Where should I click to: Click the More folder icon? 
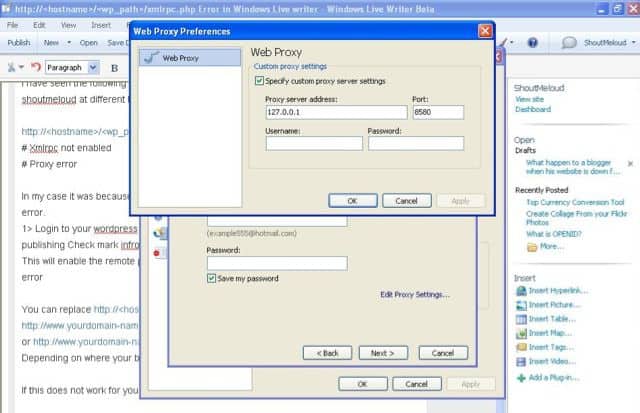(531, 247)
